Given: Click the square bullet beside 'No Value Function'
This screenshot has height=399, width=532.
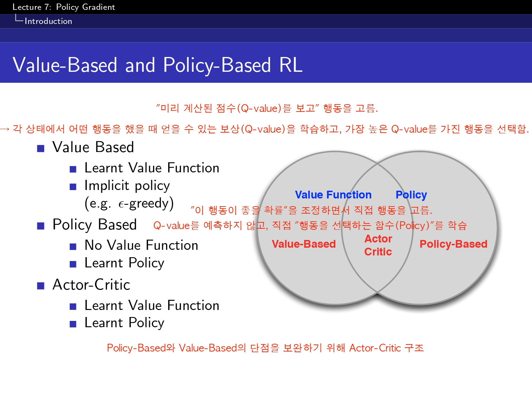Looking at the screenshot, I should tap(73, 247).
